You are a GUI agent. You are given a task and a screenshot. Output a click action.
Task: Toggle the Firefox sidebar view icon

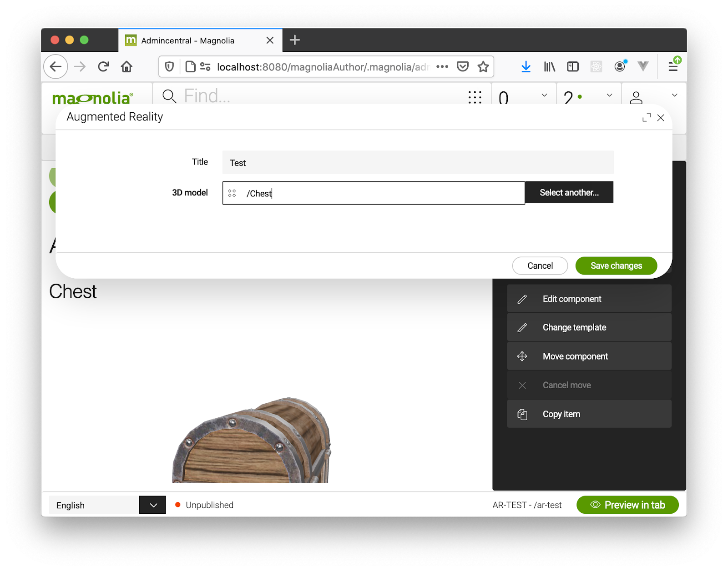tap(573, 67)
